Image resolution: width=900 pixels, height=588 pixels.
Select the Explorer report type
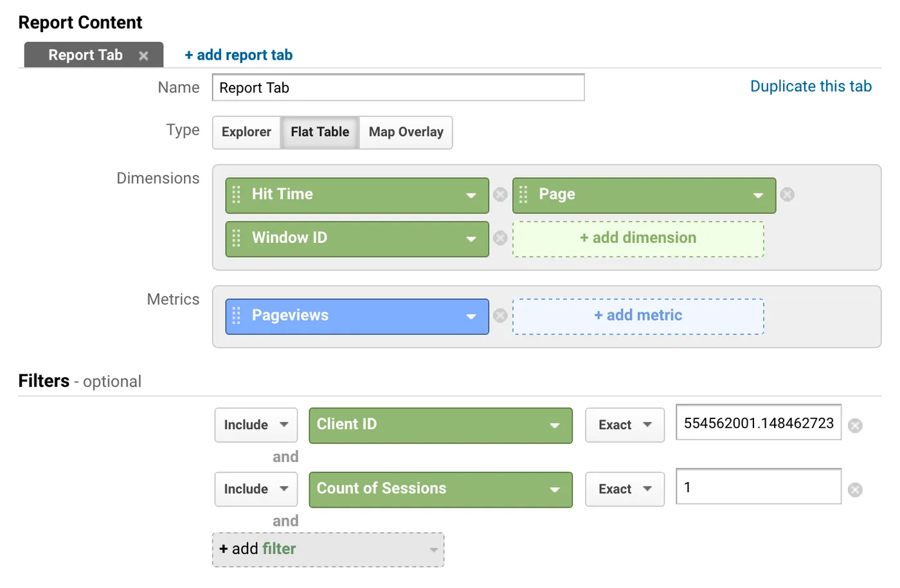pos(246,132)
